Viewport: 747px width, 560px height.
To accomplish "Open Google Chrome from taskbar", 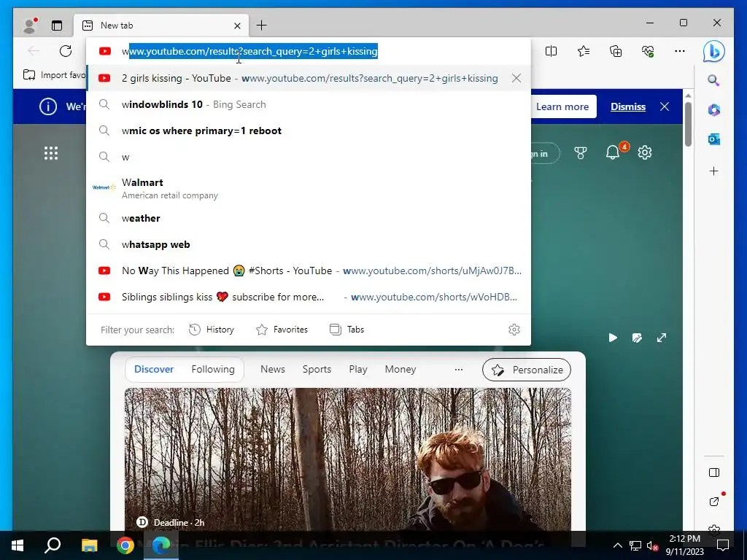I will click(125, 545).
